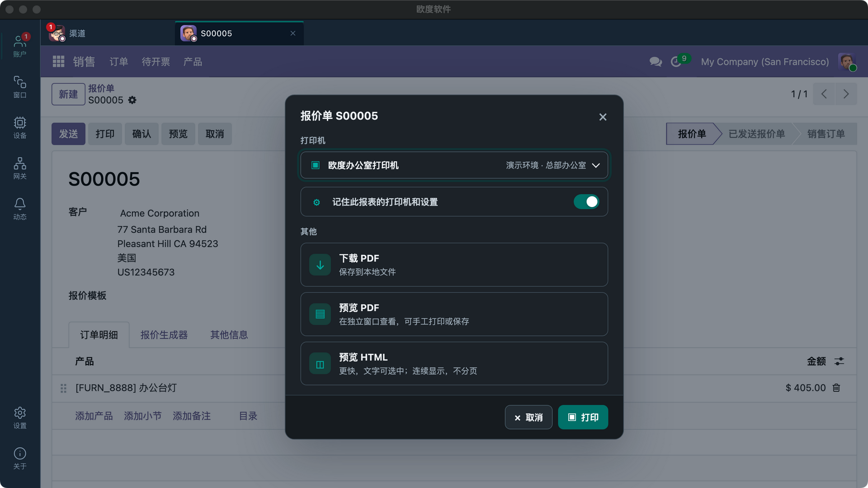Click the 确认 button
Viewport: 868px width, 488px height.
pos(142,134)
